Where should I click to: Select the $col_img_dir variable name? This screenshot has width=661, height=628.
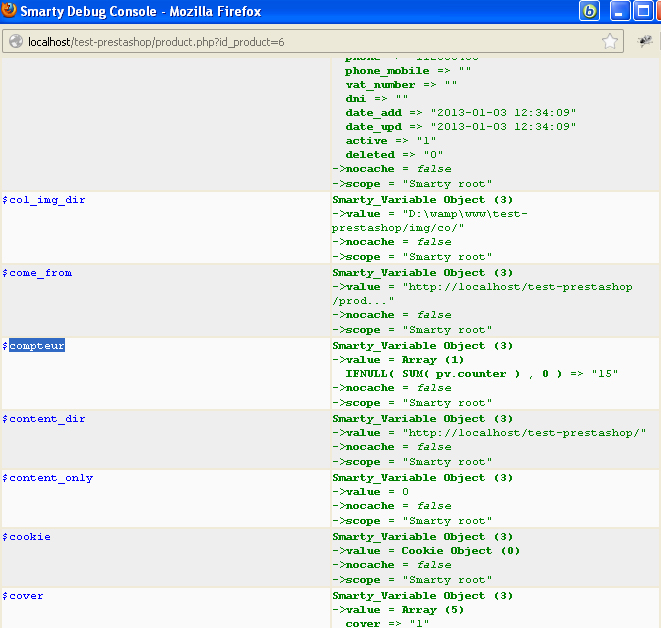(44, 200)
